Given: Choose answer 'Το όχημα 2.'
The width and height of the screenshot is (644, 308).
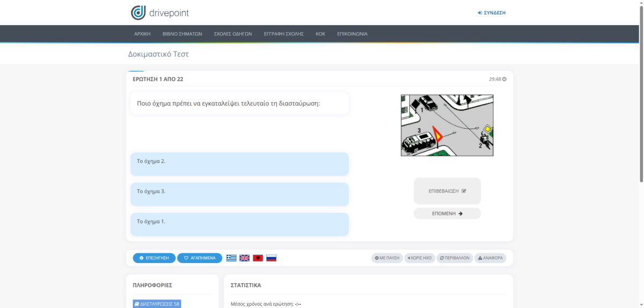Looking at the screenshot, I should [239, 164].
